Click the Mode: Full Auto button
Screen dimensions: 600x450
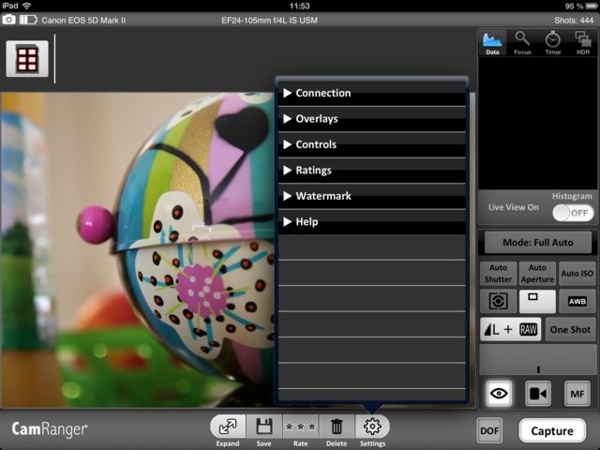coord(537,243)
